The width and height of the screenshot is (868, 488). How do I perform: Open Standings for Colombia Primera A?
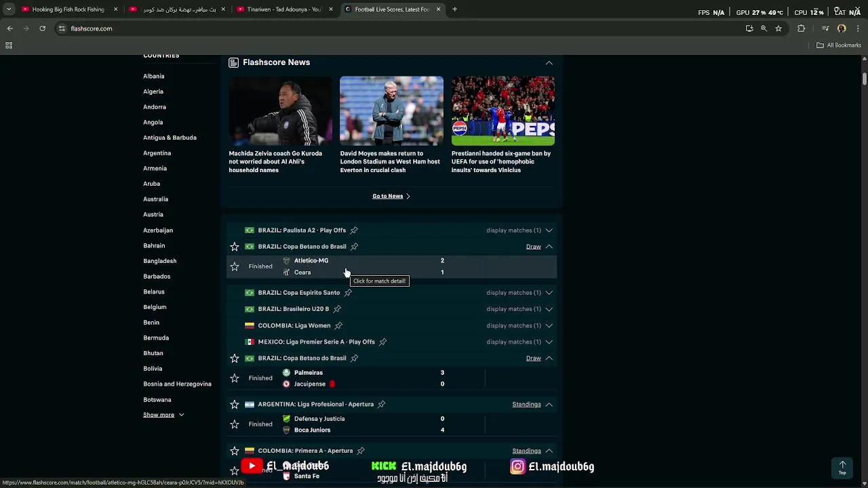(x=527, y=451)
